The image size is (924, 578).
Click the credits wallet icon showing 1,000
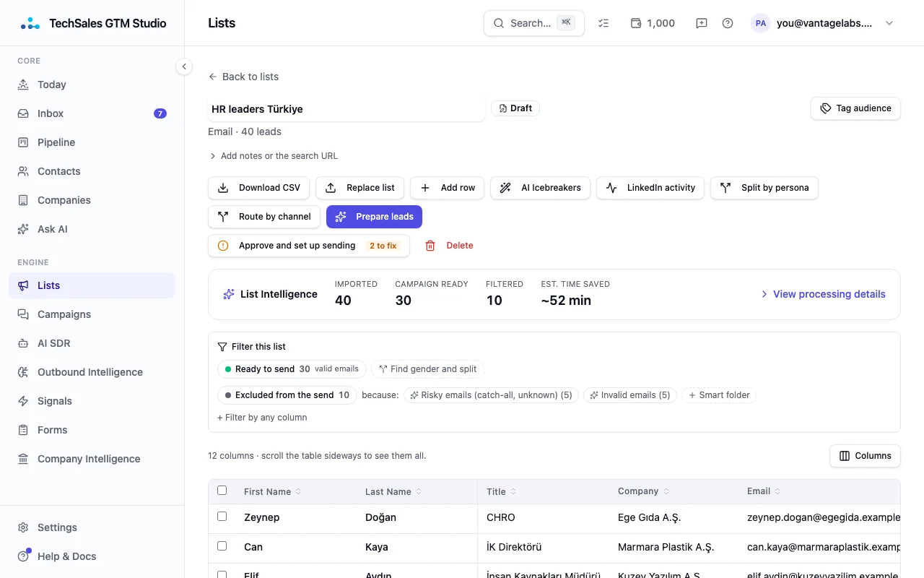653,23
